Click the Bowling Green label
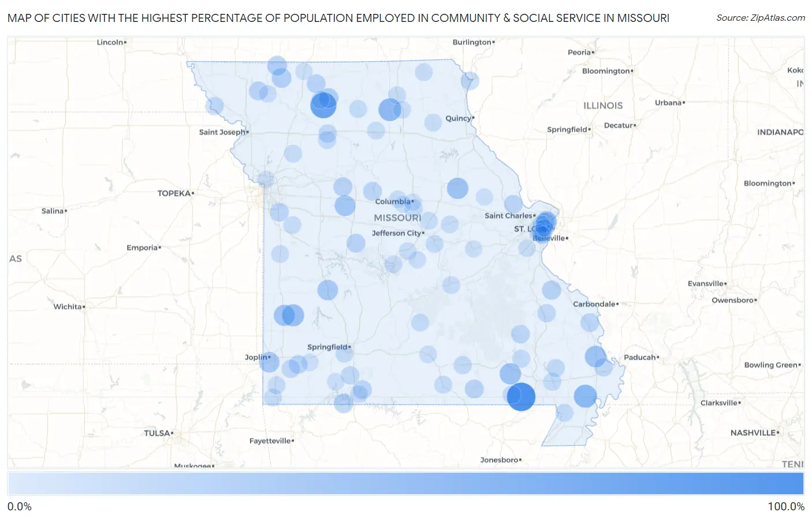 click(x=771, y=365)
